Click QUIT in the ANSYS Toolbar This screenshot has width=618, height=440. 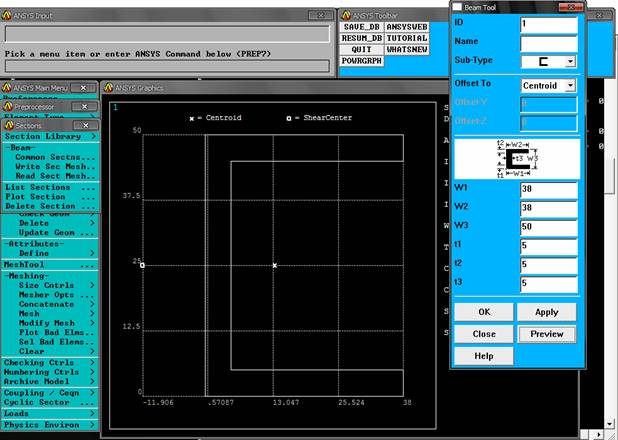point(361,50)
